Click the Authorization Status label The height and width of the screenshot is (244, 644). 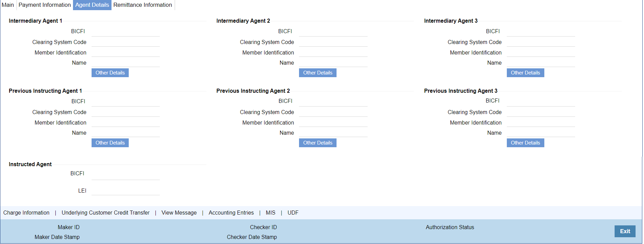(x=450, y=227)
